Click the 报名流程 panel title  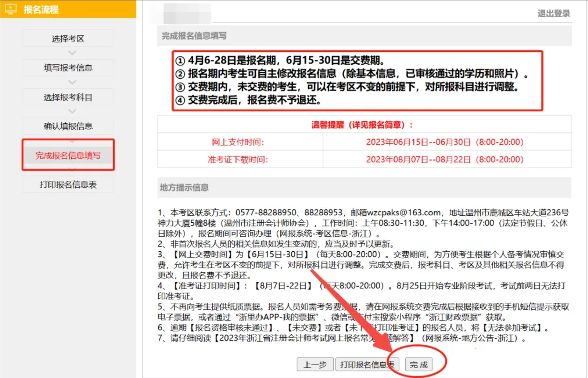(41, 9)
